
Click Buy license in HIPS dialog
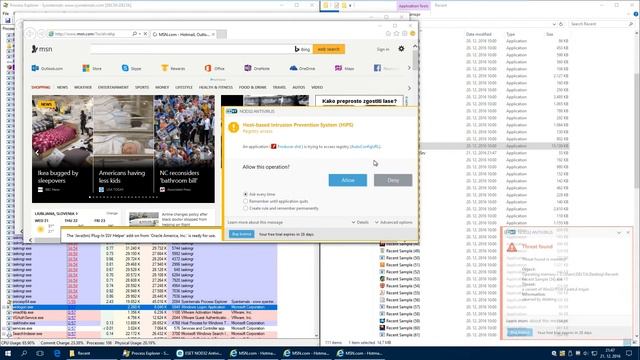[x=242, y=234]
